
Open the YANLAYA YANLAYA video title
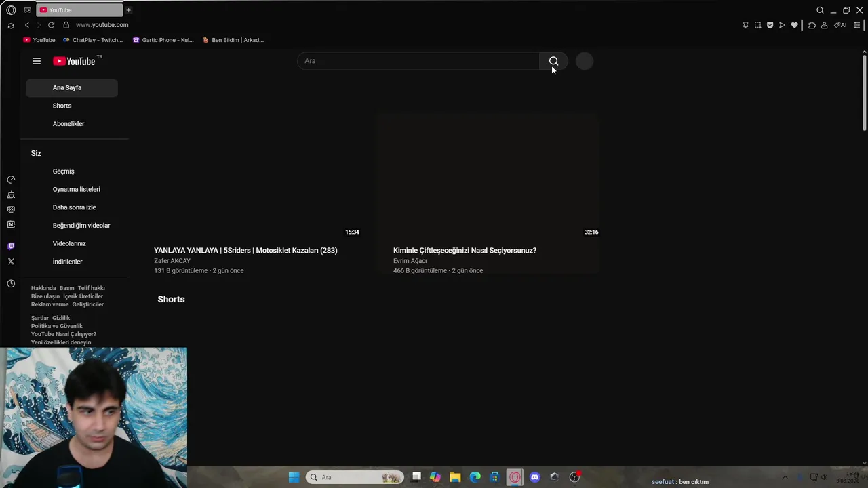point(245,251)
